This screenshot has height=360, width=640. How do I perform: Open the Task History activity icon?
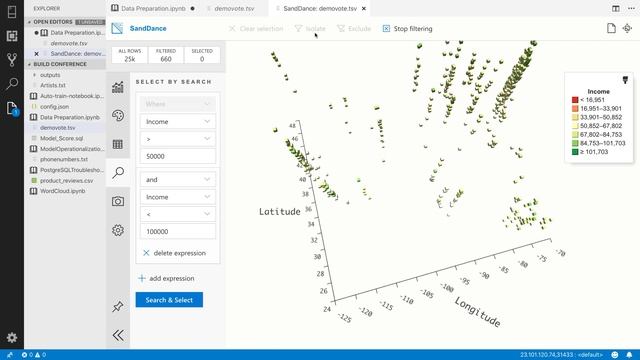12,36
